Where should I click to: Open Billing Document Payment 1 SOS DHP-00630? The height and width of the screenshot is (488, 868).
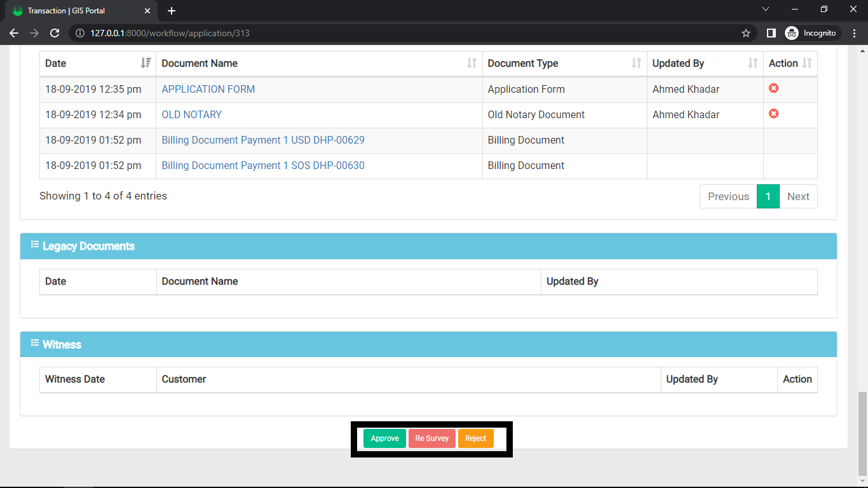coord(263,165)
